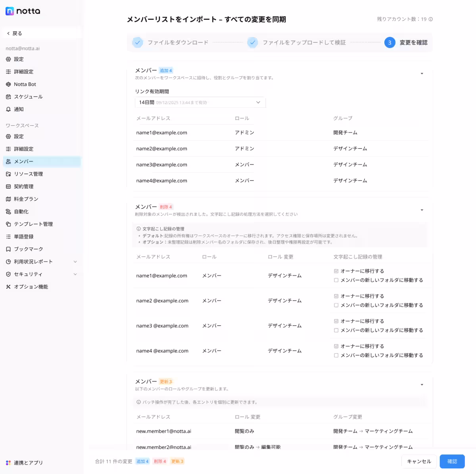Collapse メンバー 追加 4 section arrow
Screen dimensions: 476x474
point(422,74)
